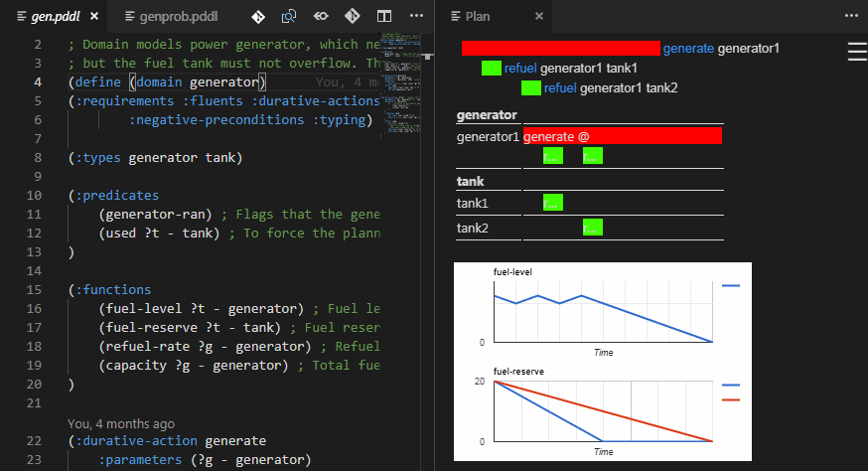Click '(:types generator tank)' line
Viewport: 868px width, 471px height.
pos(155,157)
